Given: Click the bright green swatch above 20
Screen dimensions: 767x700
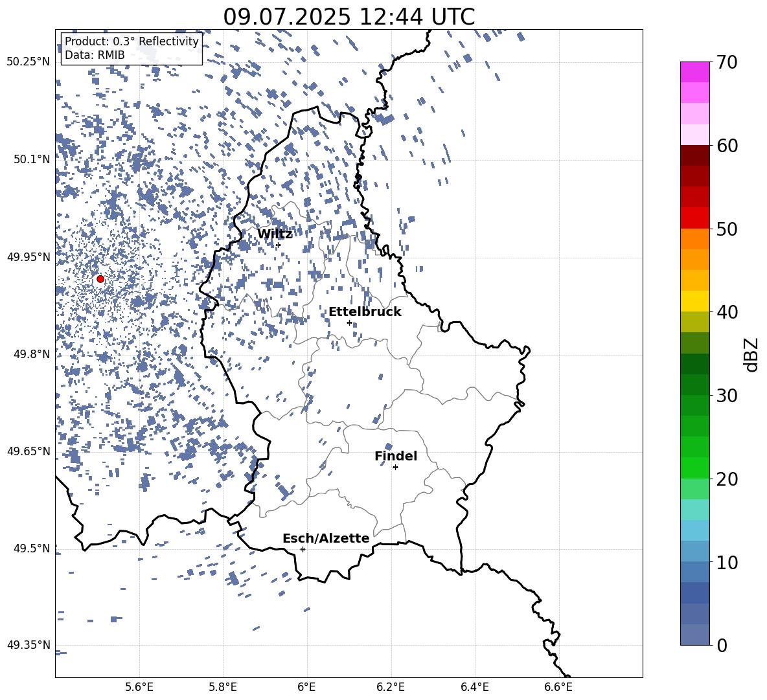Looking at the screenshot, I should tap(694, 468).
